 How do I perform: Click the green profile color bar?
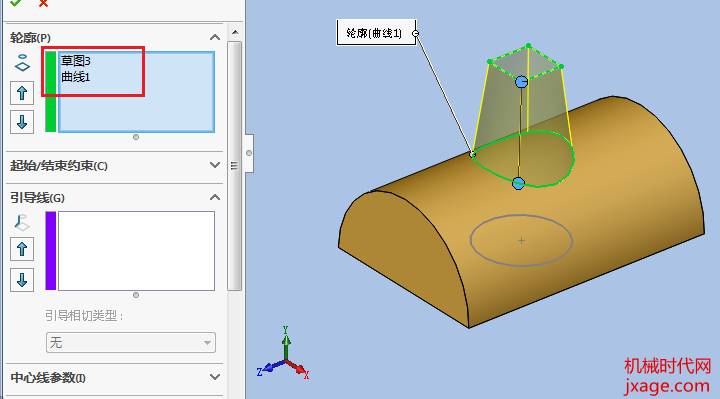[51, 92]
